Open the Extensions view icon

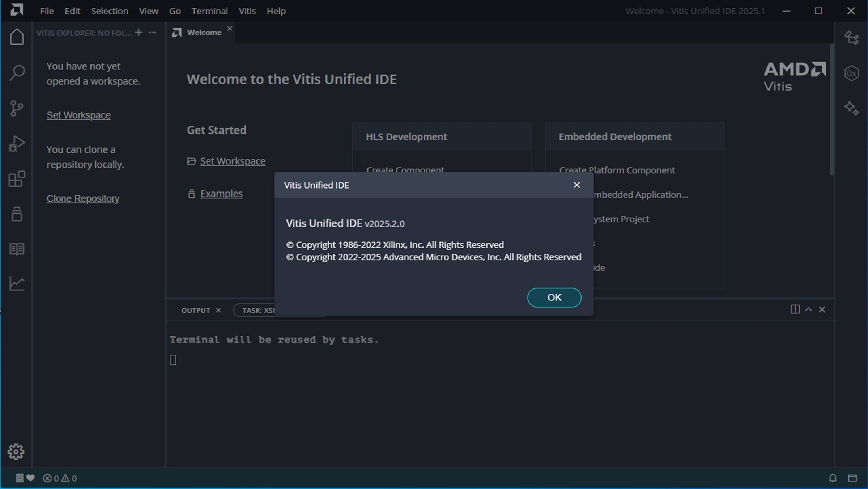17,179
